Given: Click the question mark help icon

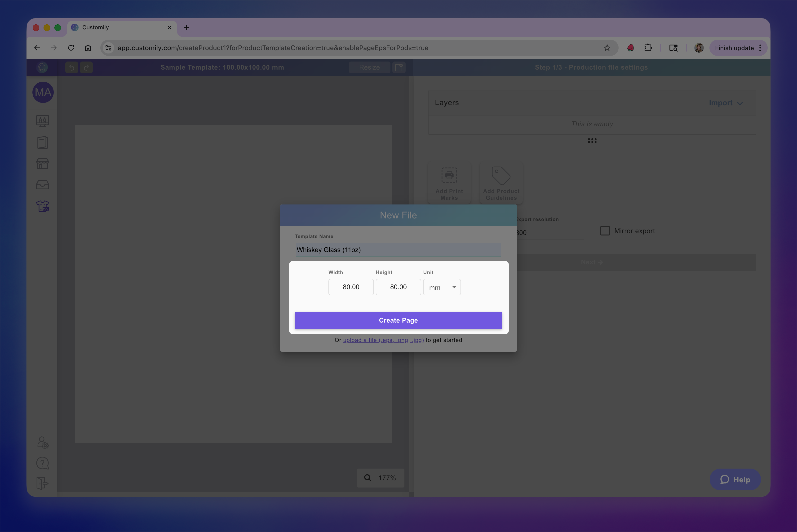Looking at the screenshot, I should 42,463.
